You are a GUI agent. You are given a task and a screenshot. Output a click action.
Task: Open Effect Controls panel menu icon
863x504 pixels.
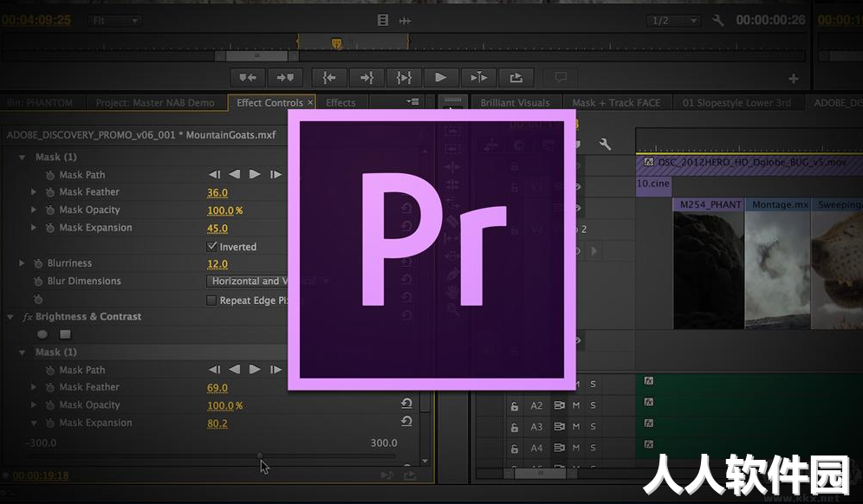pos(412,102)
